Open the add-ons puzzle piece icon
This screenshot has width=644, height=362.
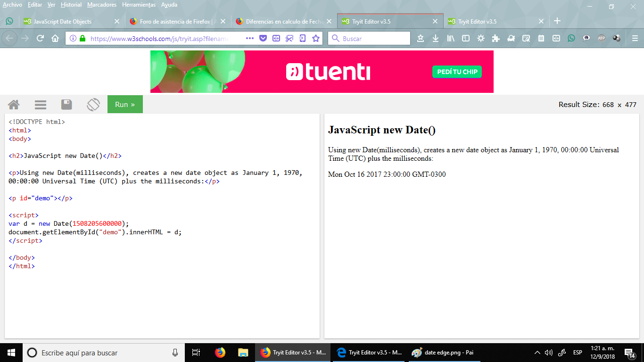[496, 39]
